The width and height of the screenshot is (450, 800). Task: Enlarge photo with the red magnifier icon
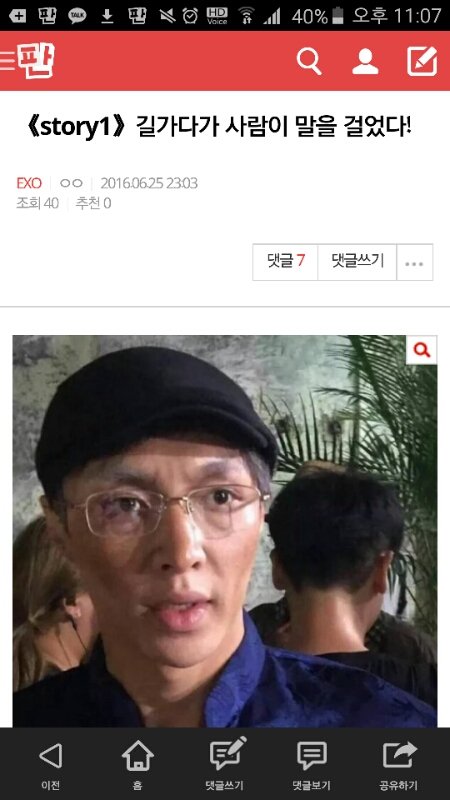coord(421,350)
